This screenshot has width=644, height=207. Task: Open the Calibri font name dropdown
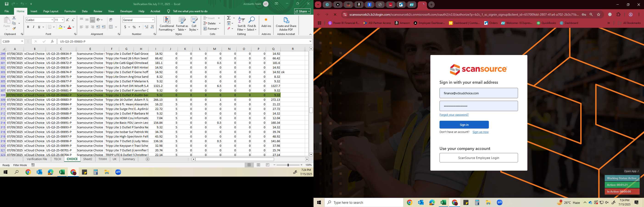(52, 20)
